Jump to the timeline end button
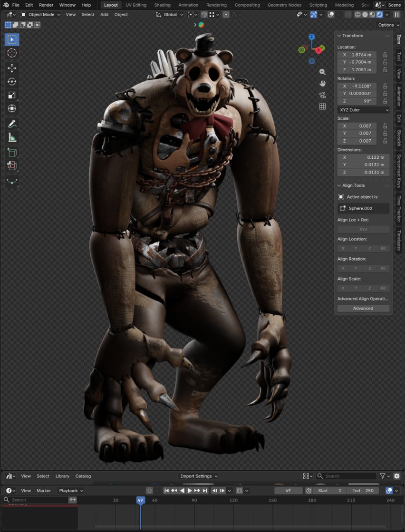This screenshot has width=405, height=532. (x=205, y=491)
